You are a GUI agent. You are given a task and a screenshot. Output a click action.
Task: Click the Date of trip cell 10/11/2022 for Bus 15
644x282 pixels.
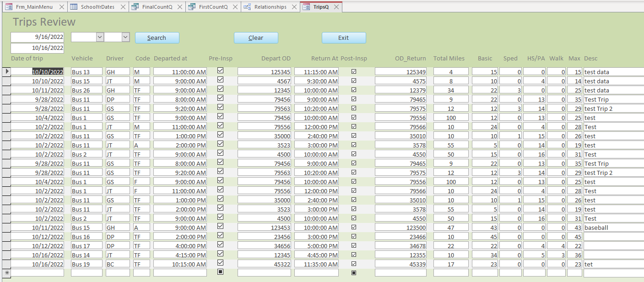point(38,227)
